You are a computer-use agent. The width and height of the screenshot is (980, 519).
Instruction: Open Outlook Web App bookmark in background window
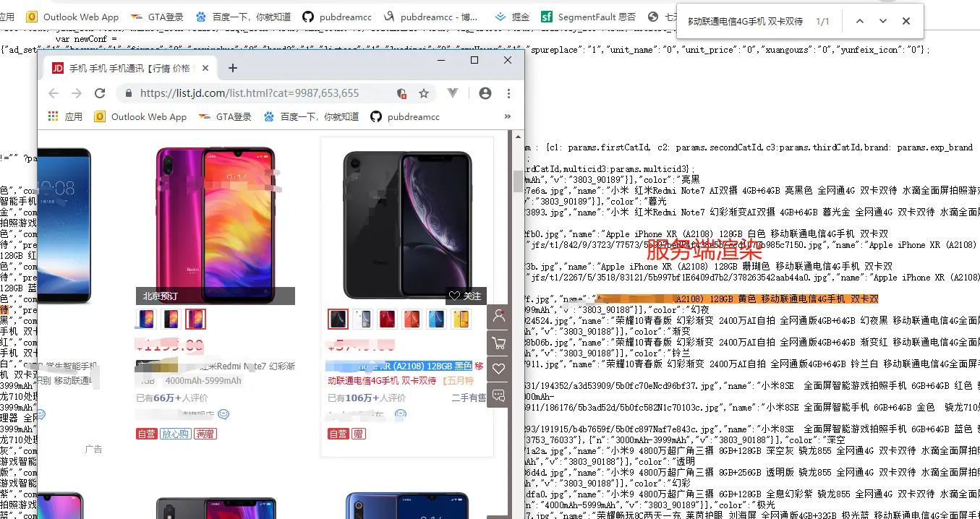point(72,17)
